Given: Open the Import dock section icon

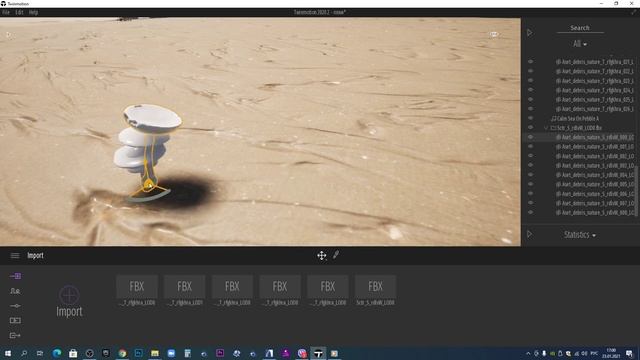Looking at the screenshot, I should pyautogui.click(x=15, y=276).
